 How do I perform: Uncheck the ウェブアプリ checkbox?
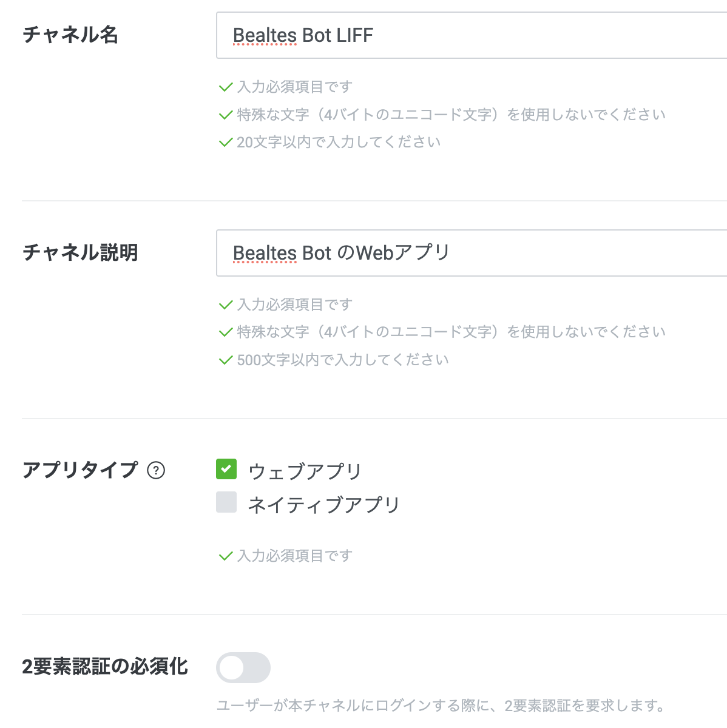coord(226,470)
